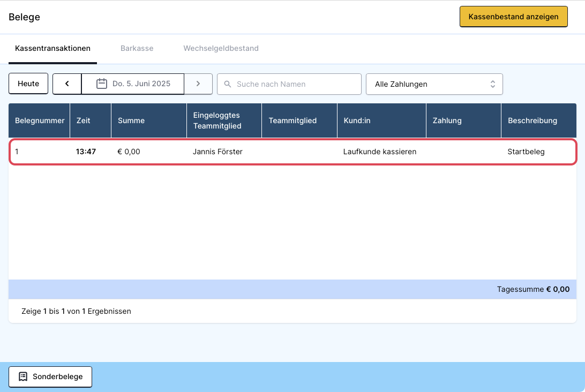This screenshot has width=585, height=392.
Task: Select the Zeit column header
Action: 91,120
